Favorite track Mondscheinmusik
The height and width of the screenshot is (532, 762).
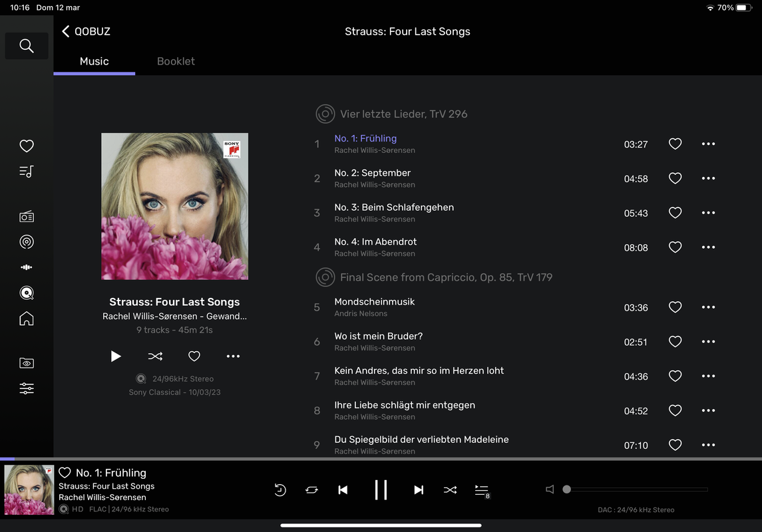pos(675,307)
